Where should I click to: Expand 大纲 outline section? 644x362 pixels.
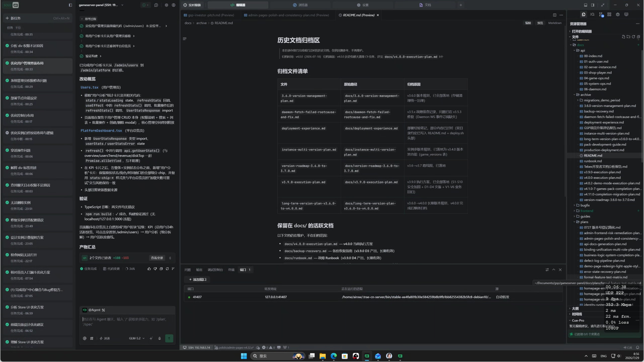[575, 309]
